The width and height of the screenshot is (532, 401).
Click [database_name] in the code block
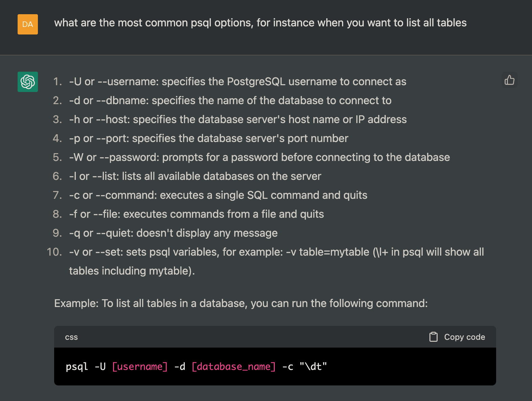[234, 367]
